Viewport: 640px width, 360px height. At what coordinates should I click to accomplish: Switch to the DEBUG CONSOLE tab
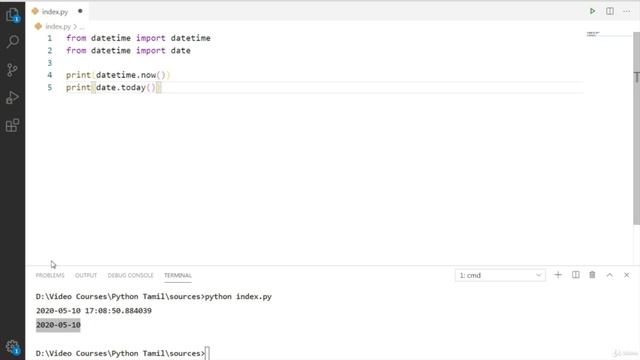[x=130, y=276]
